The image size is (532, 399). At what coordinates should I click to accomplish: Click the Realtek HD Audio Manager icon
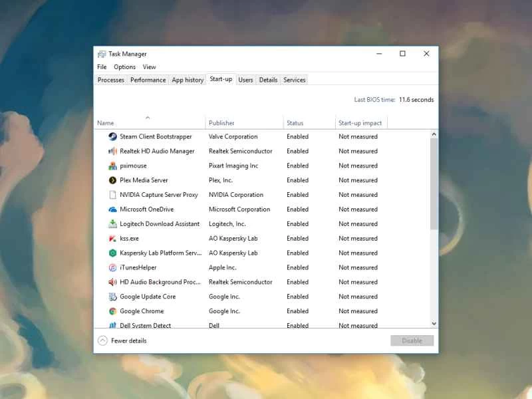tap(112, 151)
